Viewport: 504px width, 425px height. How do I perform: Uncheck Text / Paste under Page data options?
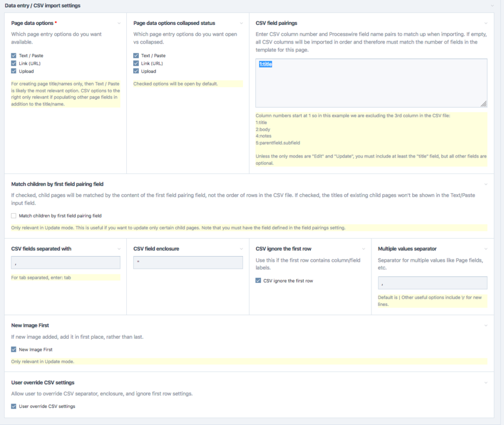tap(14, 56)
